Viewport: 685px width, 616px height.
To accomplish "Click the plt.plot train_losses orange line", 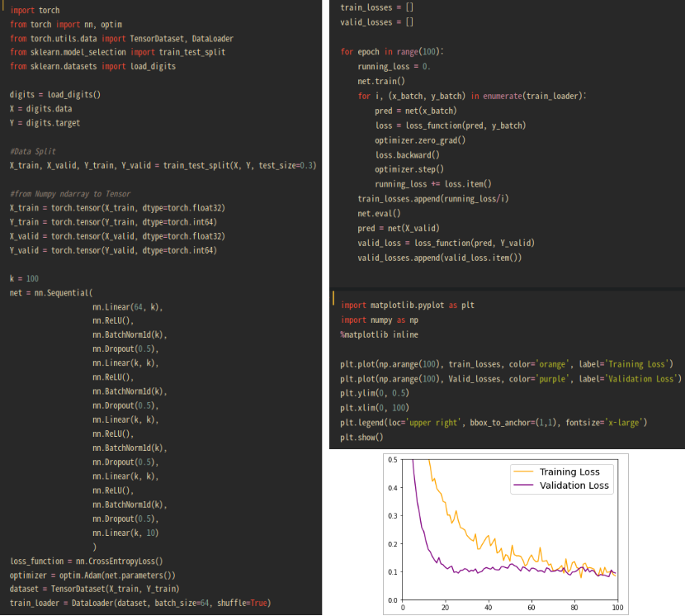I will point(507,364).
